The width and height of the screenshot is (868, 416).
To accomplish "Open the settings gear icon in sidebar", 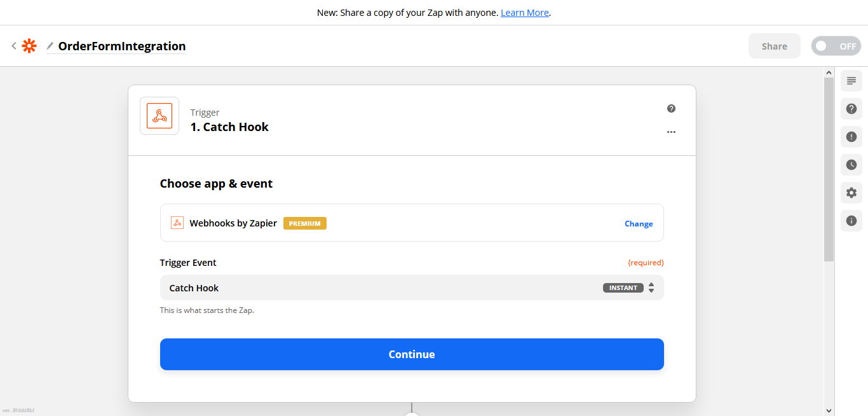I will tap(851, 193).
